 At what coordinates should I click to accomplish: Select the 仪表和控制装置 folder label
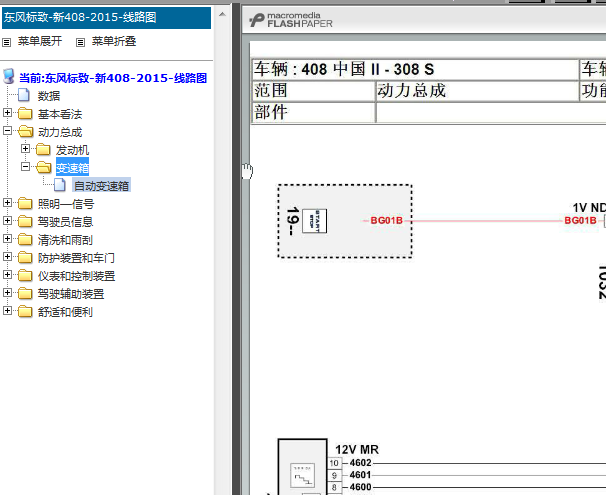77,276
